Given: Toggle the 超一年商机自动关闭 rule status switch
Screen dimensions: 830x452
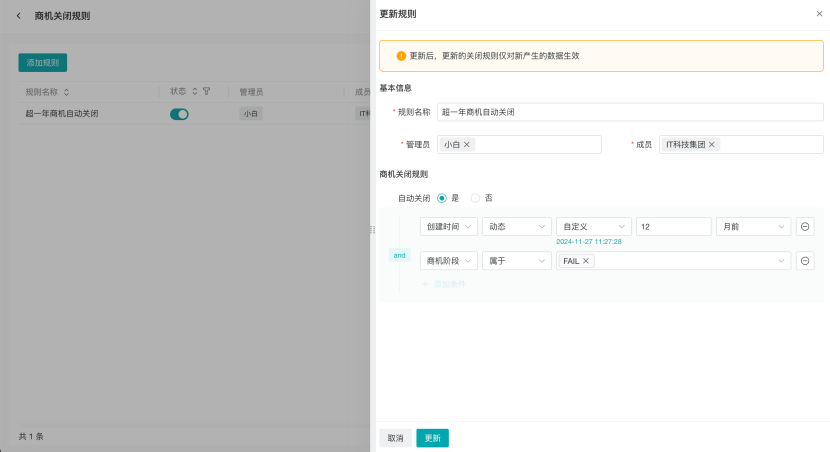Looking at the screenshot, I should 179,114.
